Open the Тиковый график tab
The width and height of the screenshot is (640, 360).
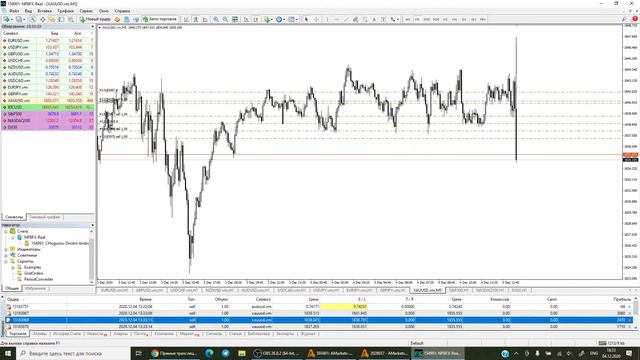pyautogui.click(x=45, y=217)
